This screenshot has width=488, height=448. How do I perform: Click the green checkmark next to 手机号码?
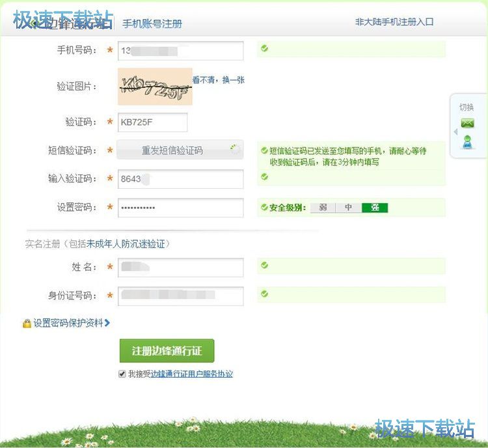[264, 48]
